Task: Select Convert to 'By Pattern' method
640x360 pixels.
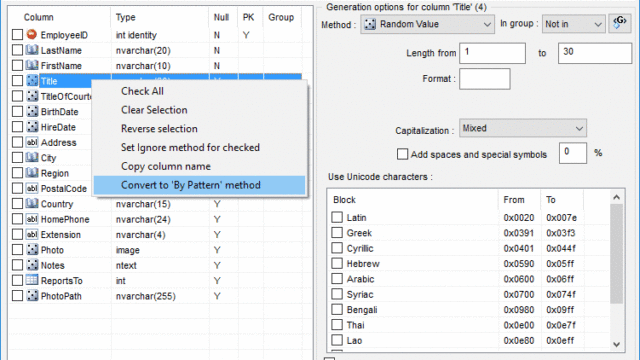Action: click(x=199, y=185)
